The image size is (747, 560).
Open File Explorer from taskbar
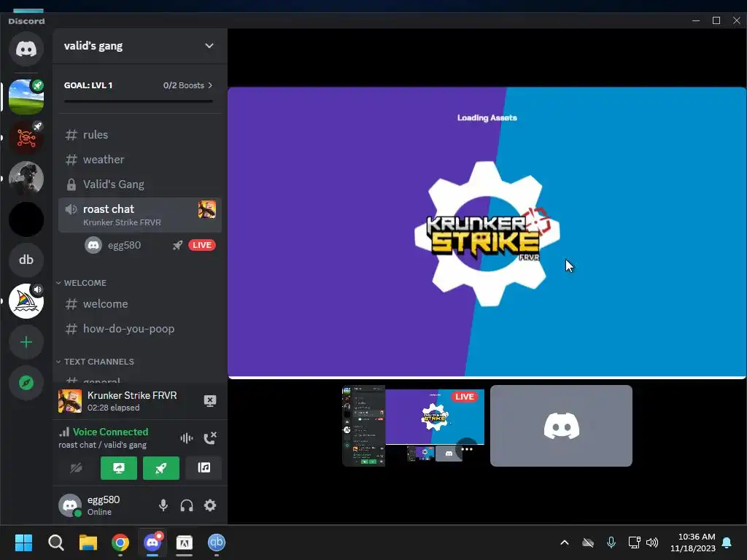point(88,542)
